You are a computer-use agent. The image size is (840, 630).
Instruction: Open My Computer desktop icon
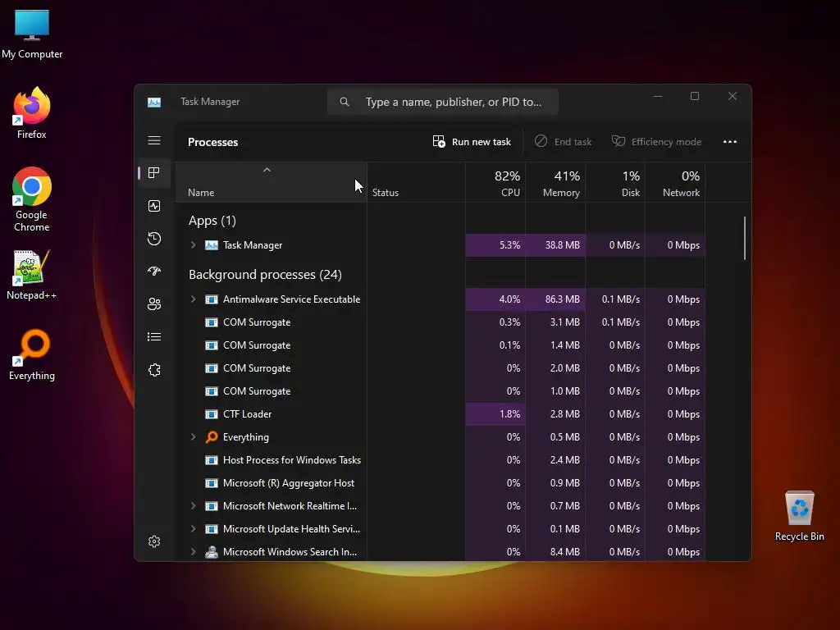(x=32, y=34)
